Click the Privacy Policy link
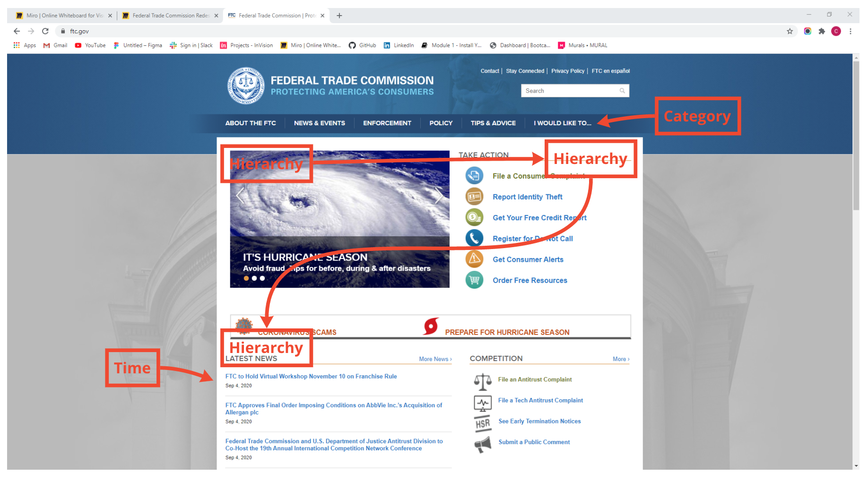Image resolution: width=868 pixels, height=482 pixels. click(568, 71)
